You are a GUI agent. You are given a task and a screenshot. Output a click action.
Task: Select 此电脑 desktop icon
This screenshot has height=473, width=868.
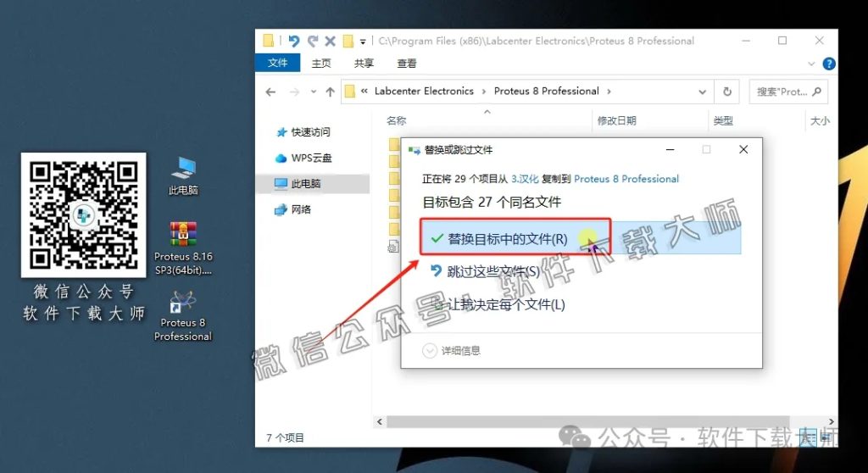tap(183, 175)
